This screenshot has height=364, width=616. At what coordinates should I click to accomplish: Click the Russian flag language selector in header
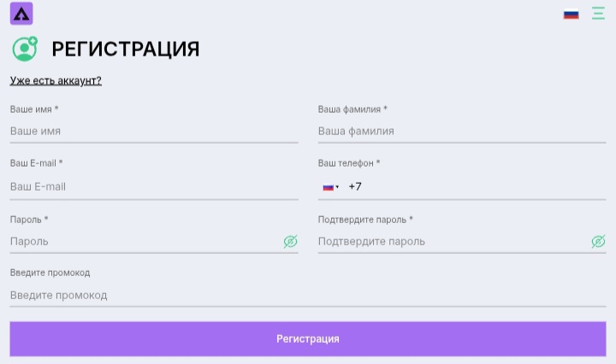point(571,14)
